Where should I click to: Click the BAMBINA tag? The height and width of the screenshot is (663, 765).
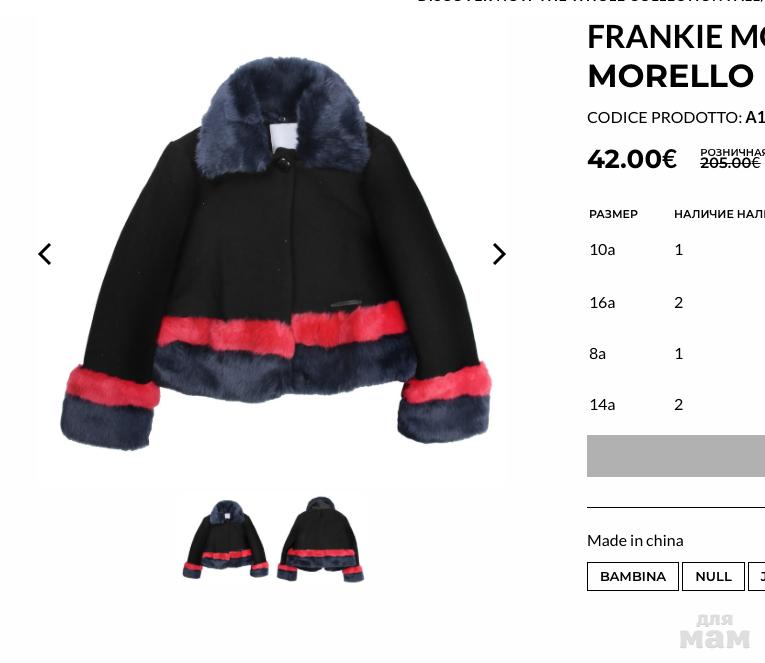[x=633, y=577]
